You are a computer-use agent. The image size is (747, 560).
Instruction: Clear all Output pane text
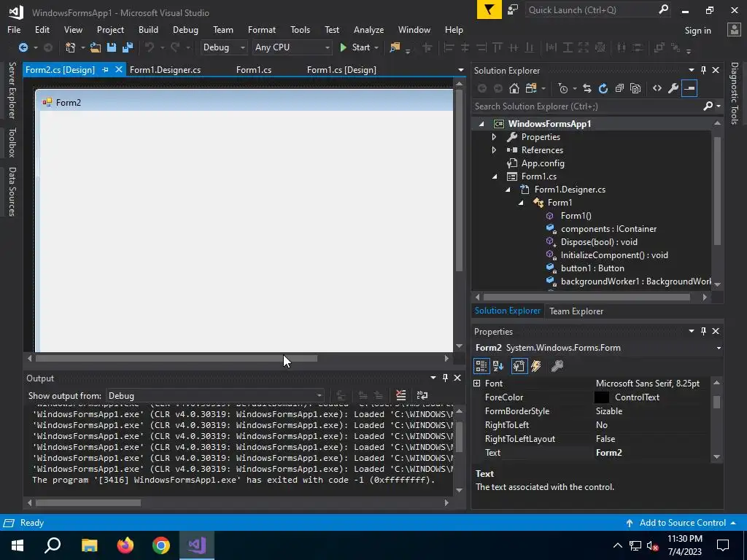click(400, 395)
